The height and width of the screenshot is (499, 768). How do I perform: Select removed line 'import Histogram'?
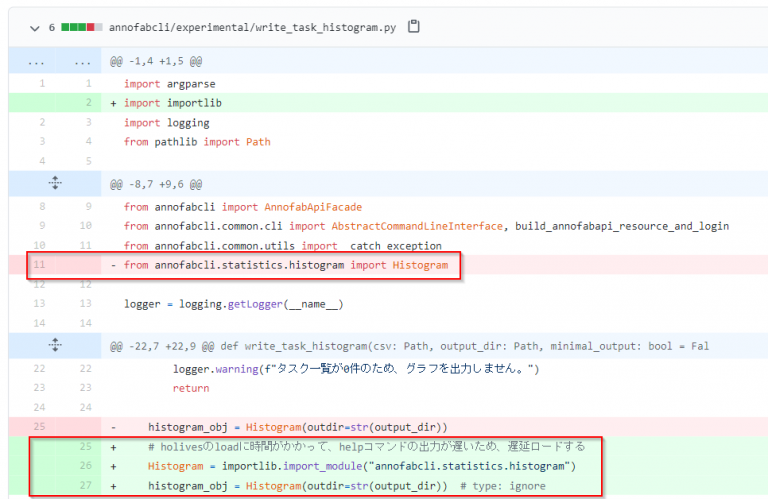[286, 265]
